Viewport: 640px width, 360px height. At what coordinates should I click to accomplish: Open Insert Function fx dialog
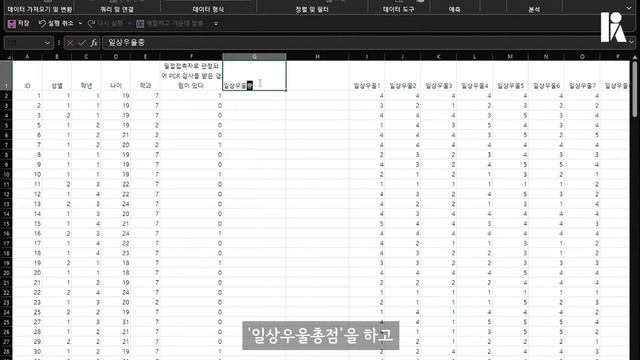(x=94, y=43)
